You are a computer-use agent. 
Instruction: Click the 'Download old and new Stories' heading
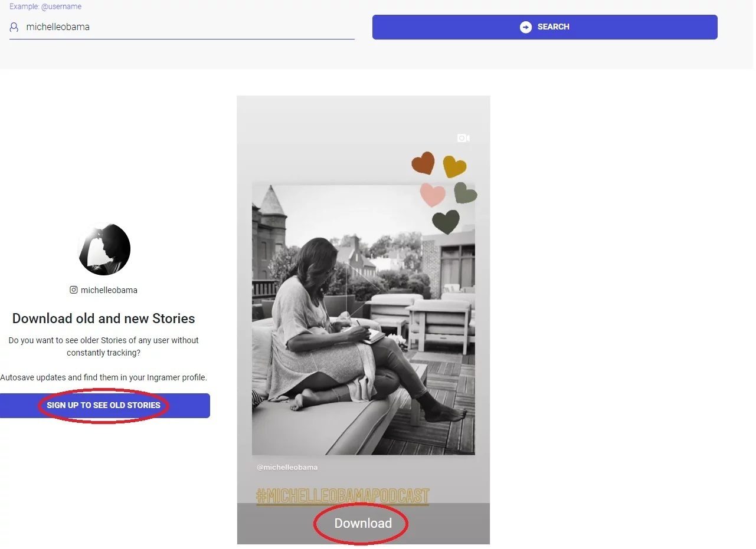(x=103, y=318)
